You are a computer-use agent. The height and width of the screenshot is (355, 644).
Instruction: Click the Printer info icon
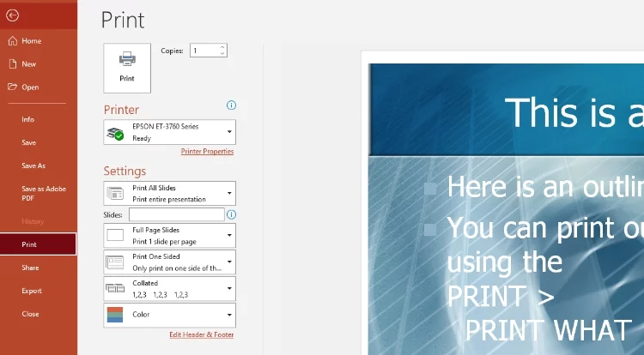(231, 105)
